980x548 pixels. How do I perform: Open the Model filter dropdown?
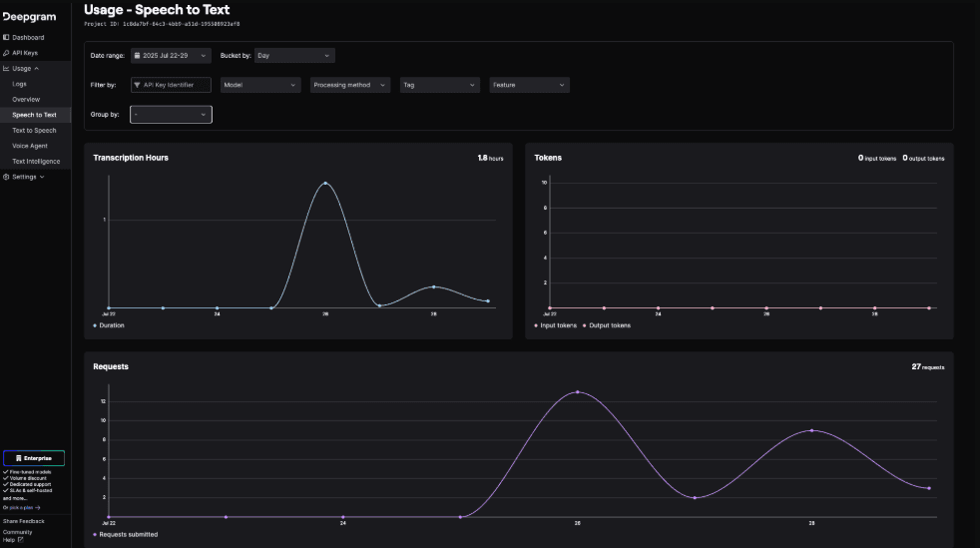point(260,85)
